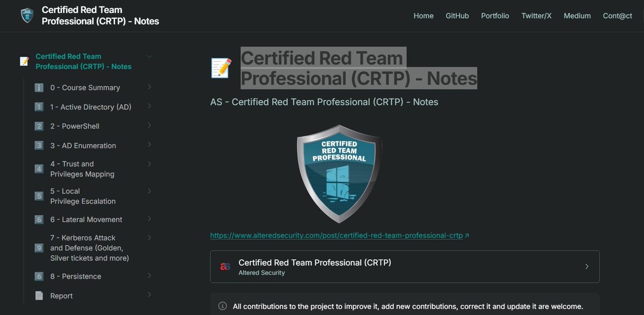Open 5 - Local Privilege Escalation page
The width and height of the screenshot is (644, 315).
pos(83,196)
